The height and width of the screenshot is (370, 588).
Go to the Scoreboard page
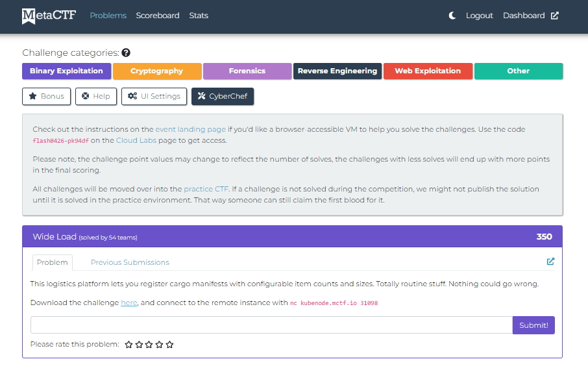click(158, 16)
